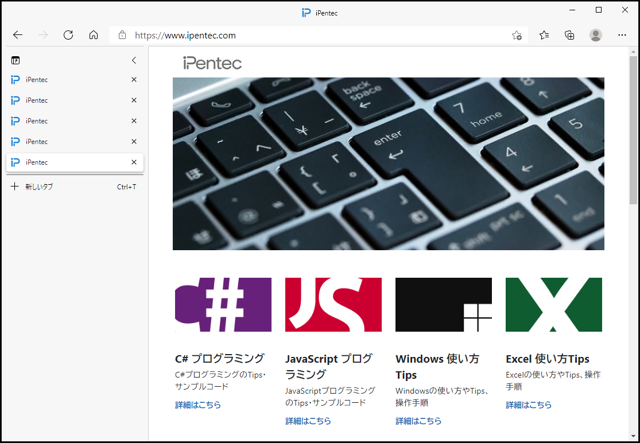Click the JavaScript プログラミング heading
The image size is (640, 443).
pos(329,367)
